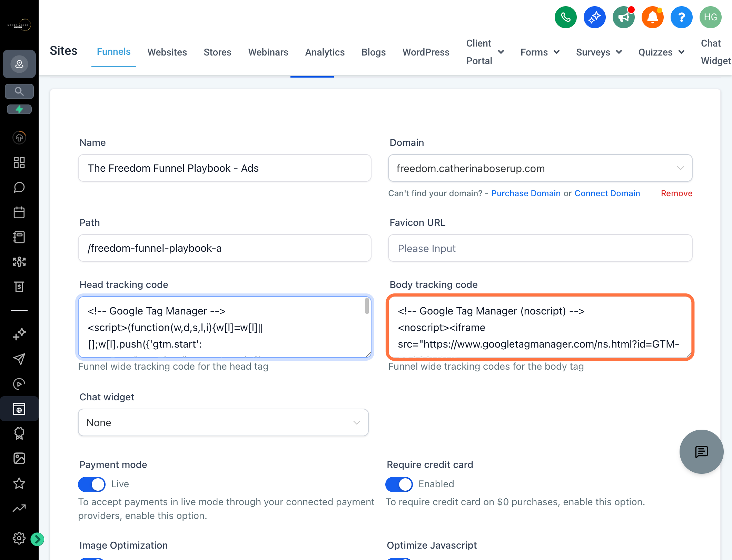The width and height of the screenshot is (732, 560).
Task: Click the Purchase Domain link
Action: click(x=526, y=193)
